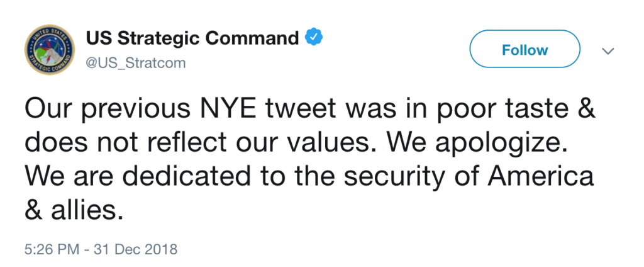This screenshot has width=644, height=267.
Task: Open the 5:26 PM tweet time
Action: coord(51,249)
